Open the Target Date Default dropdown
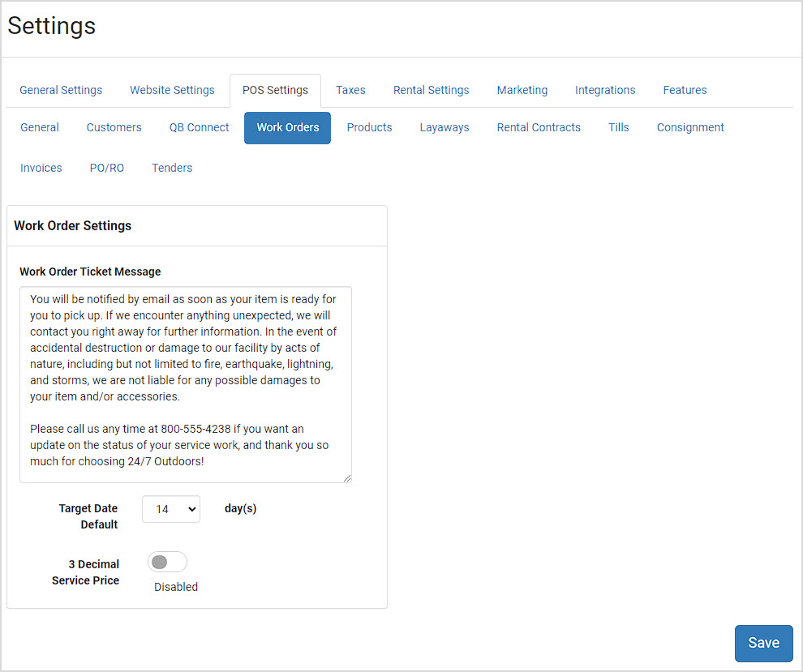This screenshot has height=672, width=803. click(x=171, y=509)
